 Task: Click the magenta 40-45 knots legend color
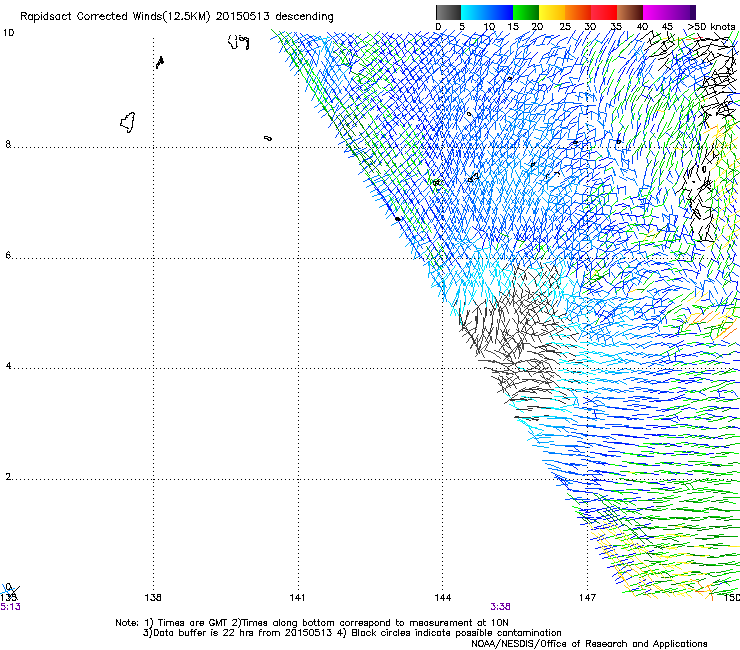tap(656, 12)
